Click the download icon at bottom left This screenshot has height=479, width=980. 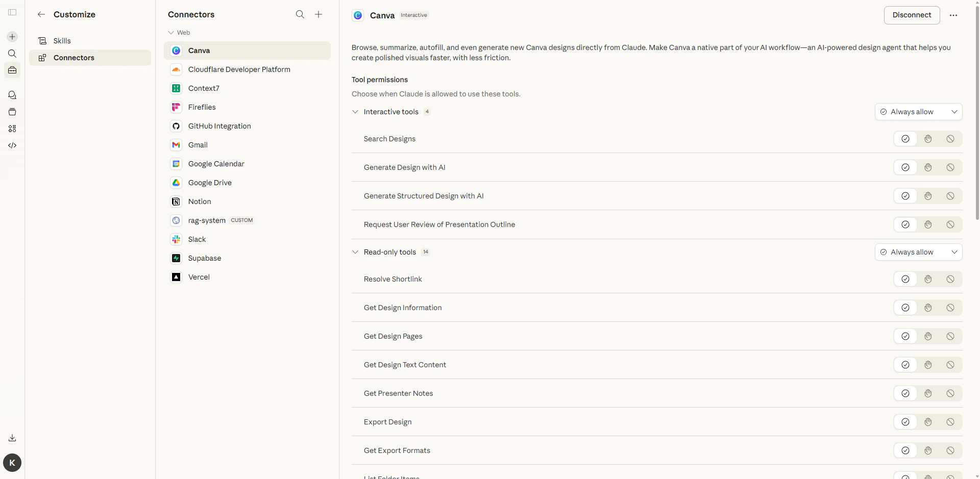12,438
